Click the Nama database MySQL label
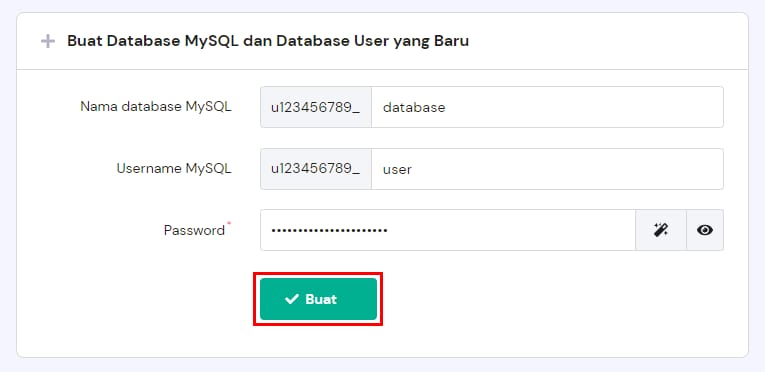765x372 pixels. 156,107
